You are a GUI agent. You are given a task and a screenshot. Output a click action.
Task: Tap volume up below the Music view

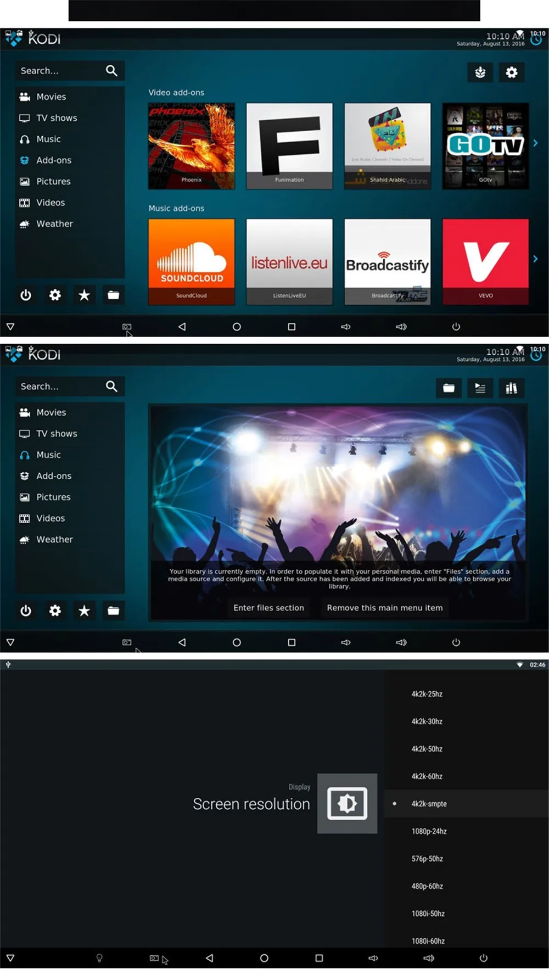click(x=401, y=642)
